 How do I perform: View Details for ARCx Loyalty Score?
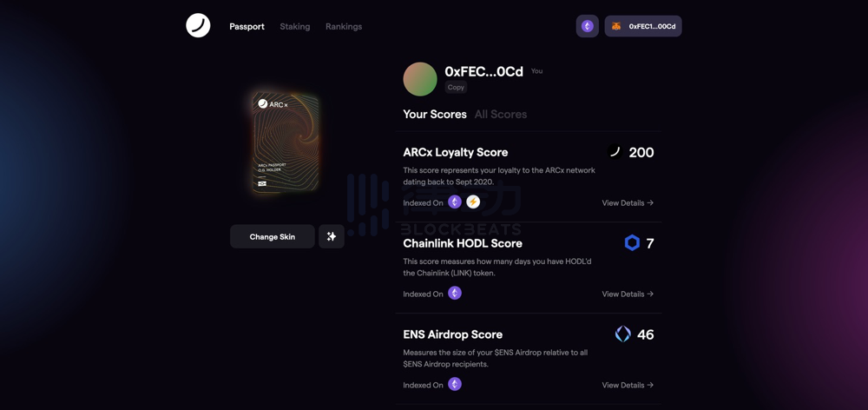pos(628,202)
